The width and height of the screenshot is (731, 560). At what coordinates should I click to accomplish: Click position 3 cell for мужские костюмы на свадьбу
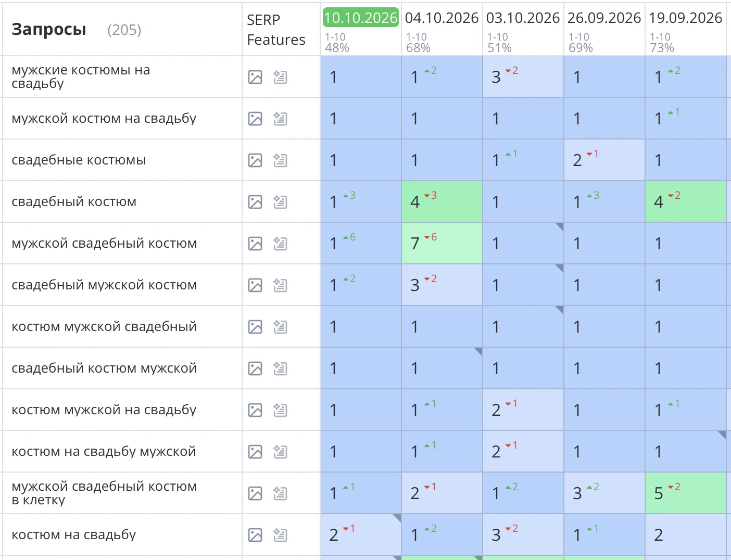tap(523, 77)
